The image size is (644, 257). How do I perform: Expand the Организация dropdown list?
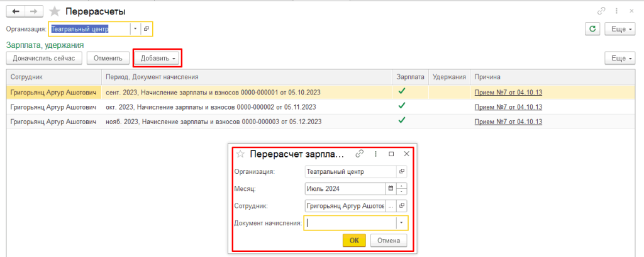(135, 28)
